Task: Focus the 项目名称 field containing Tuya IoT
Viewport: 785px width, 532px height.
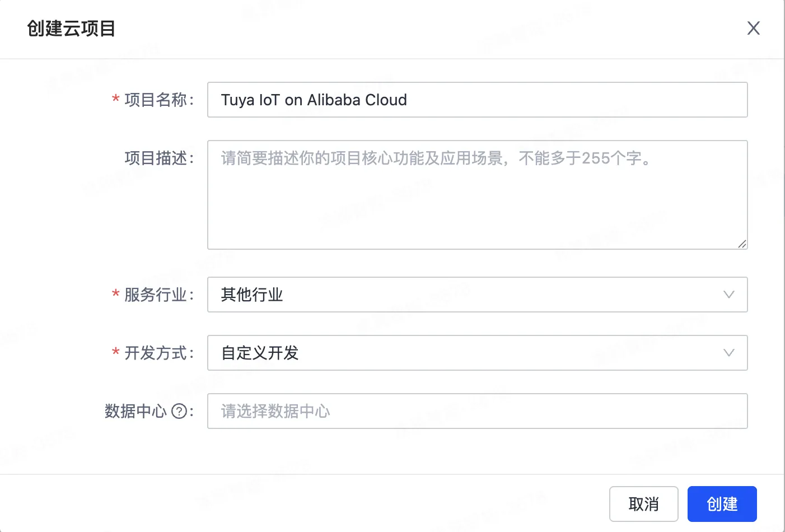Action: [477, 100]
